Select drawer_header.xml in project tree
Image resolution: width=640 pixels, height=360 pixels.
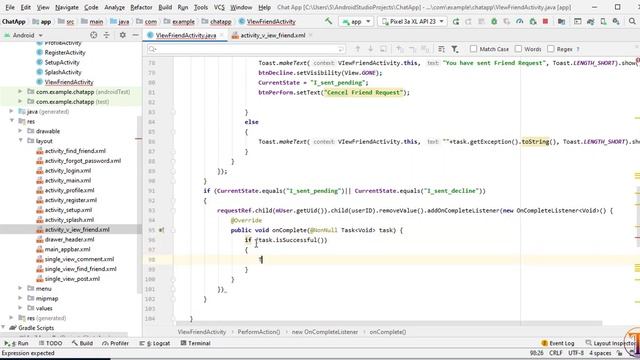point(69,239)
